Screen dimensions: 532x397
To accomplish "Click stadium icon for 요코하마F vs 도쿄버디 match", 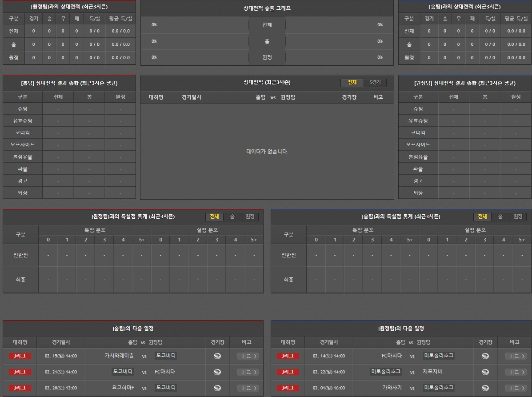I will (x=217, y=388).
